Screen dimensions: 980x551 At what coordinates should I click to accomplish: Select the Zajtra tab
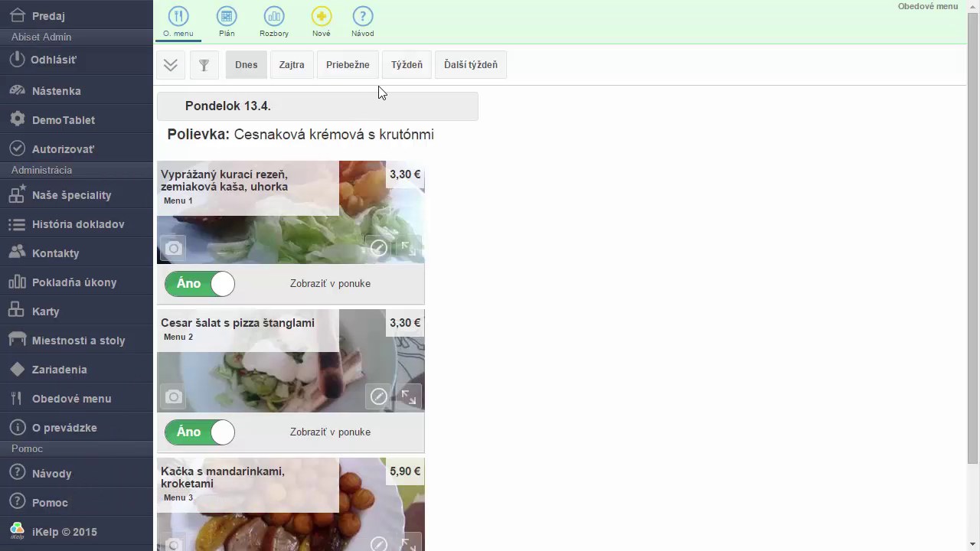pyautogui.click(x=292, y=65)
